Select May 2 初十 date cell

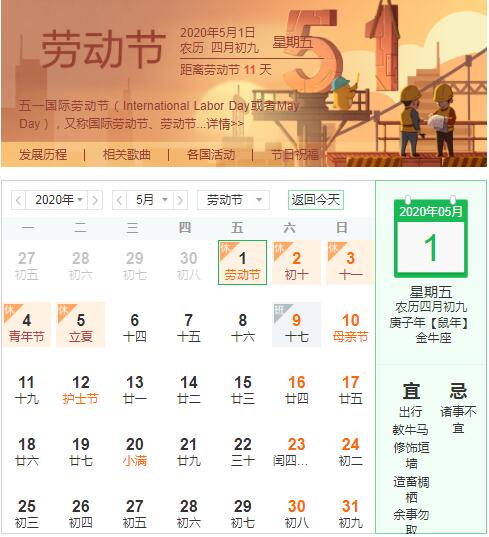297,263
